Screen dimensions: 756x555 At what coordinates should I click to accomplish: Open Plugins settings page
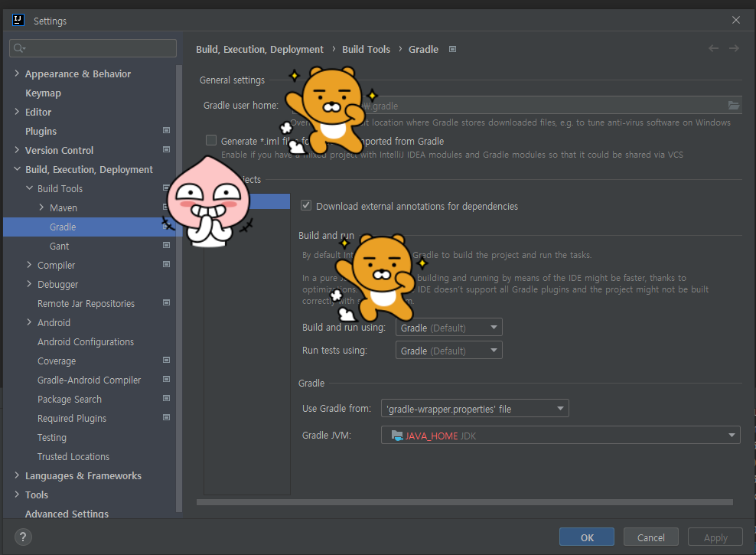click(x=41, y=131)
